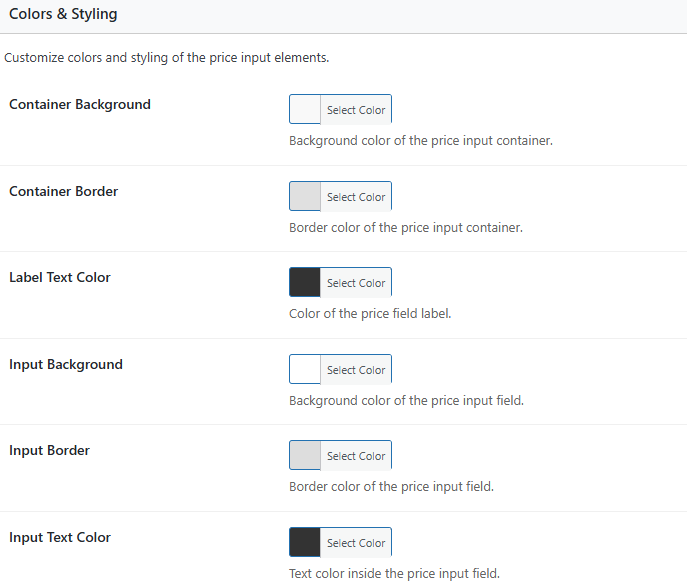The height and width of the screenshot is (586, 687).
Task: Click Select Color for Input Text Color
Action: click(355, 543)
